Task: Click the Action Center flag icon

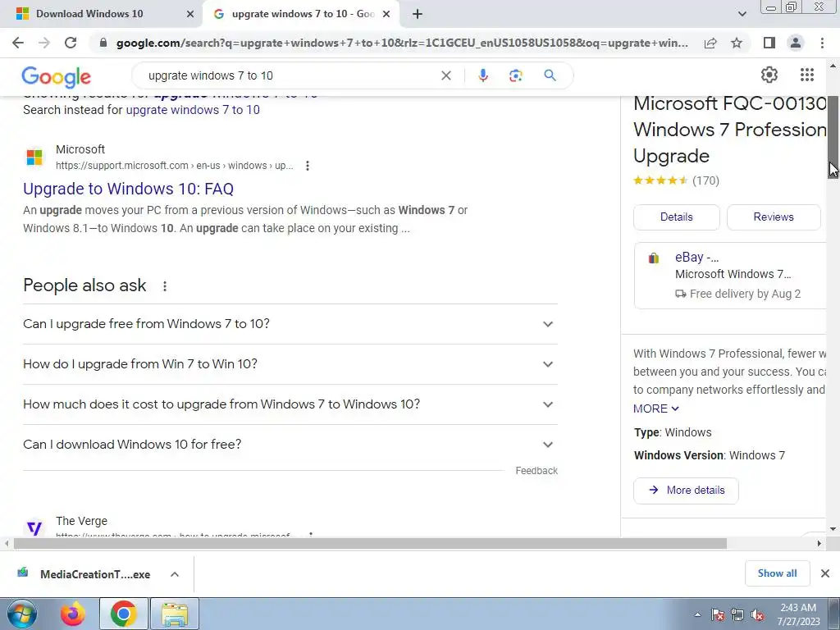Action: 717,614
